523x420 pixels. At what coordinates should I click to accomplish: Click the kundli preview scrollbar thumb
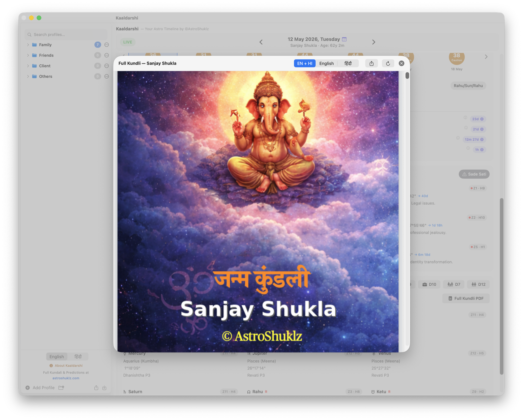click(407, 75)
